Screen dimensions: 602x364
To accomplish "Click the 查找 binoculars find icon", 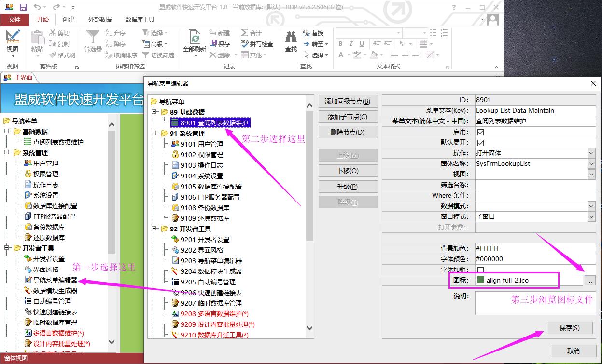I will pyautogui.click(x=291, y=37).
